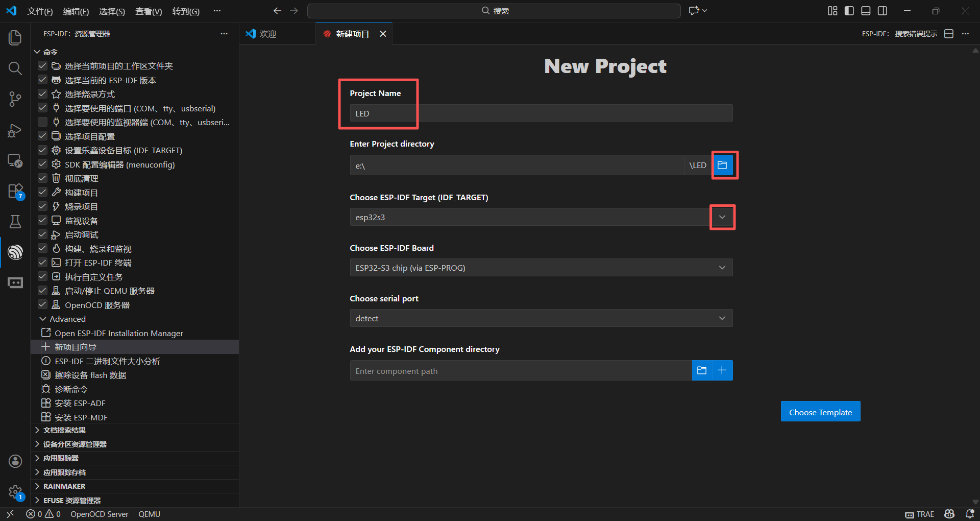This screenshot has width=980, height=521.
Task: Enable the unchecked 选择要使用的监视器端 checkbox
Action: pyautogui.click(x=43, y=122)
